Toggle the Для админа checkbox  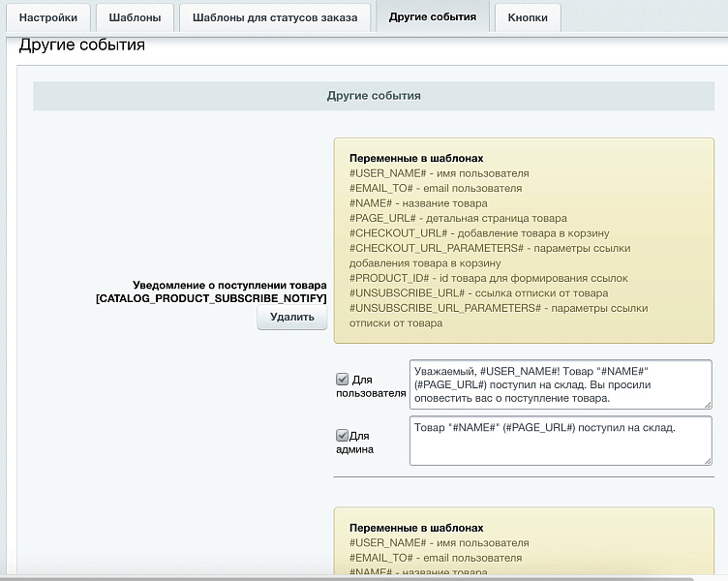pos(342,436)
